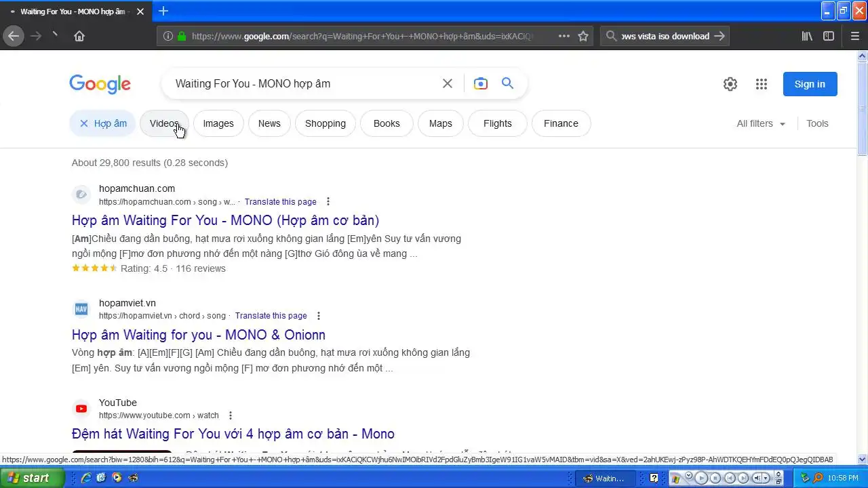The height and width of the screenshot is (488, 868).
Task: Open the Library icon in the toolbar
Action: click(x=807, y=36)
